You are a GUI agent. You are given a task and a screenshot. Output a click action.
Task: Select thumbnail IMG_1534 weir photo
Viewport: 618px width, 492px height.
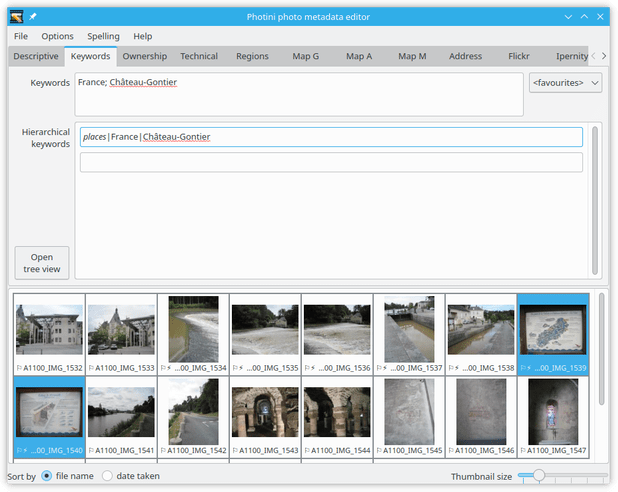tap(193, 334)
